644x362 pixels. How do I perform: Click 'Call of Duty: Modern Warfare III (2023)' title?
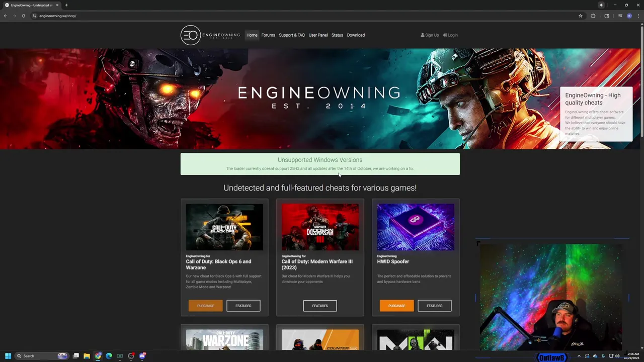[317, 264]
